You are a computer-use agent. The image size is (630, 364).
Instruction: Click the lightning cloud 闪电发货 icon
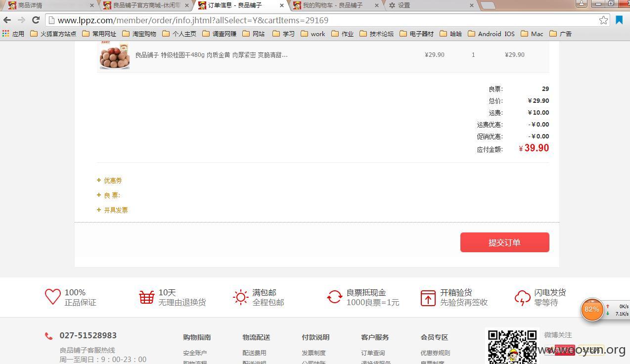[523, 298]
